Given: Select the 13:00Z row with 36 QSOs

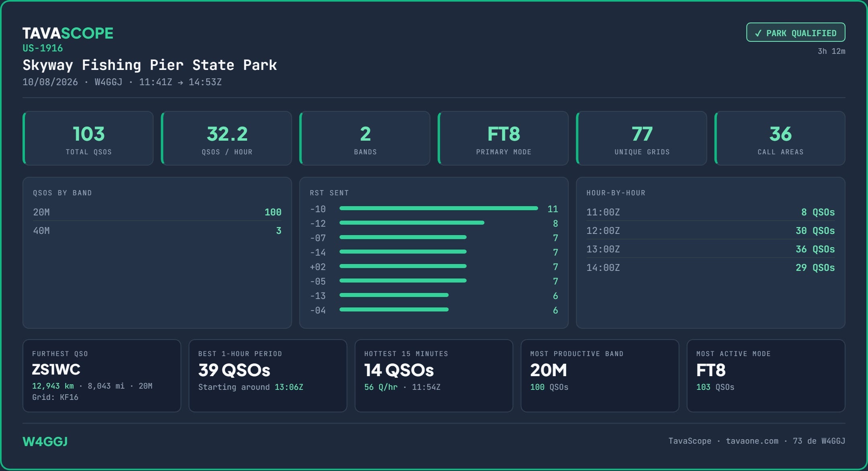Looking at the screenshot, I should click(x=710, y=249).
